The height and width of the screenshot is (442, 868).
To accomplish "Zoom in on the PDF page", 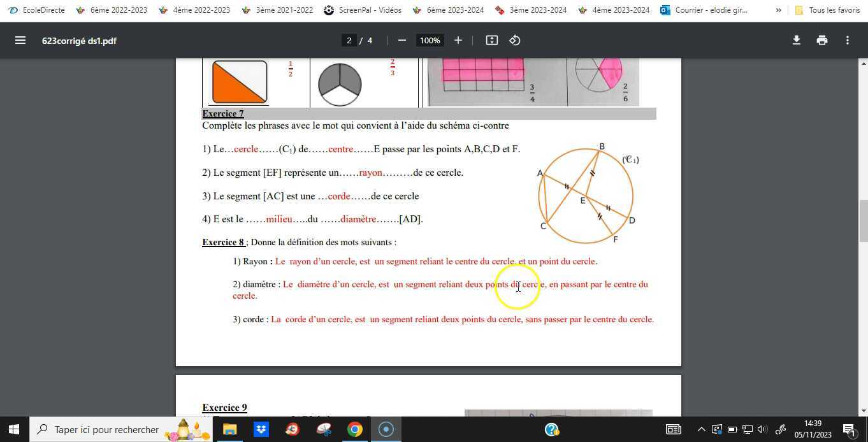I will tap(458, 40).
